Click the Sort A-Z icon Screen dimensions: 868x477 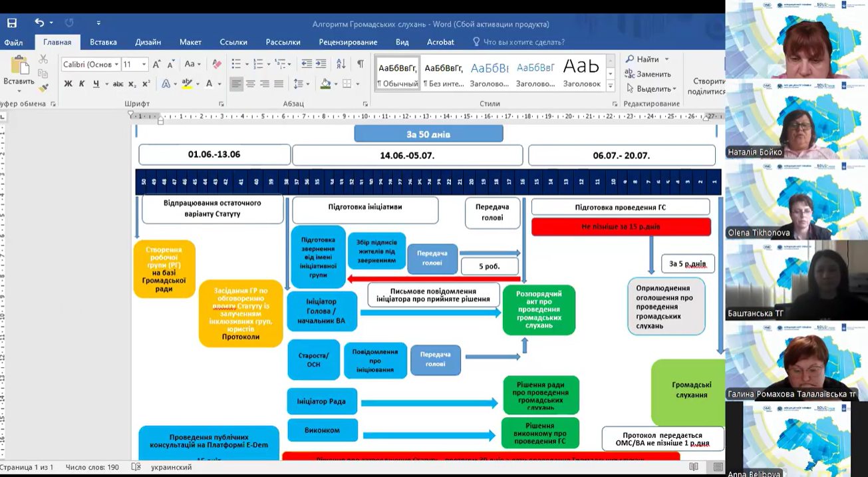[x=341, y=65]
